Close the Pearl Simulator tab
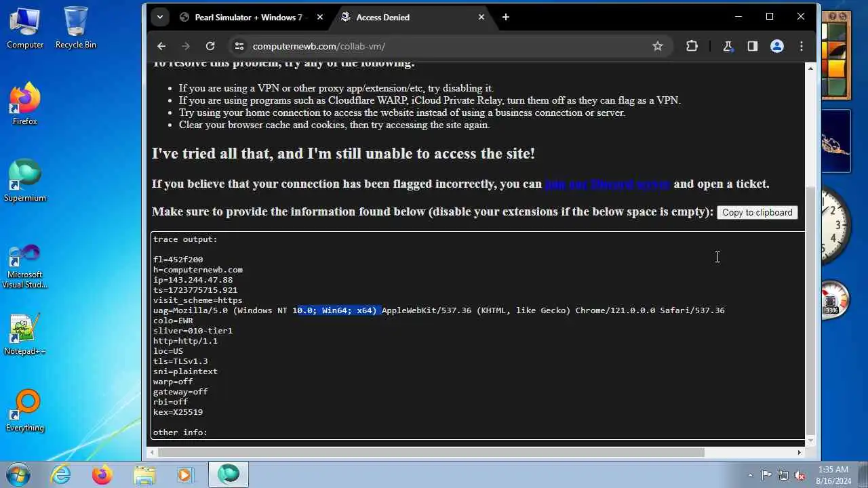 pyautogui.click(x=321, y=17)
